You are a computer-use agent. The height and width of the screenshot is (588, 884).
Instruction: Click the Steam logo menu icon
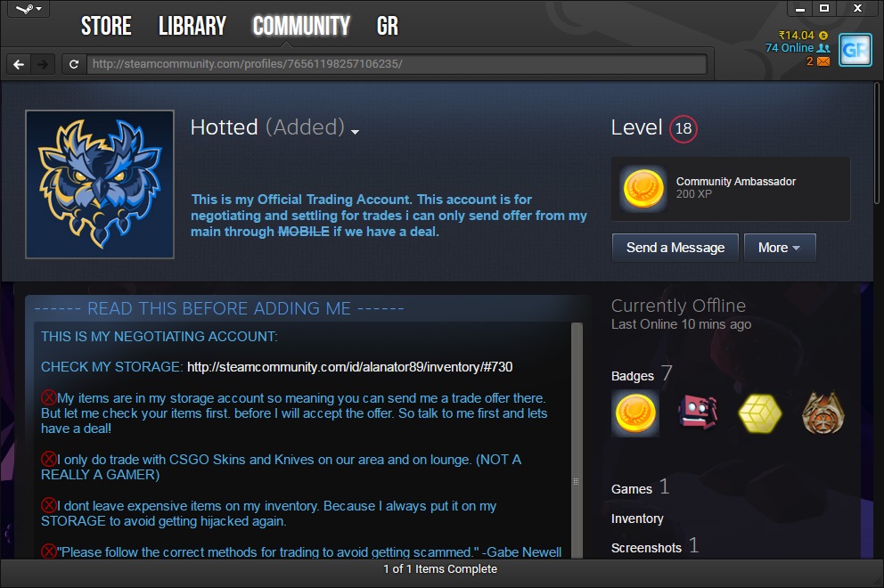point(24,9)
